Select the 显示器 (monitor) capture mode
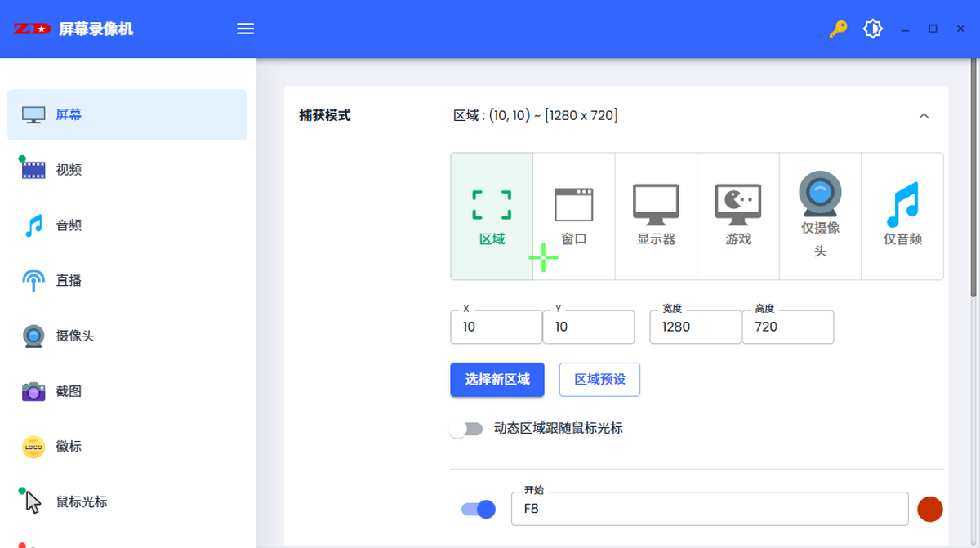The height and width of the screenshot is (548, 980). (x=656, y=216)
